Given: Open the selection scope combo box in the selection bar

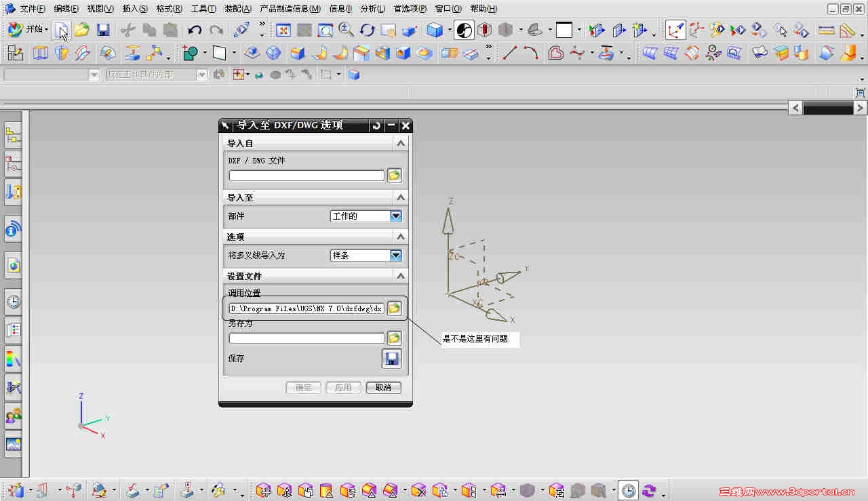Looking at the screenshot, I should [157, 75].
